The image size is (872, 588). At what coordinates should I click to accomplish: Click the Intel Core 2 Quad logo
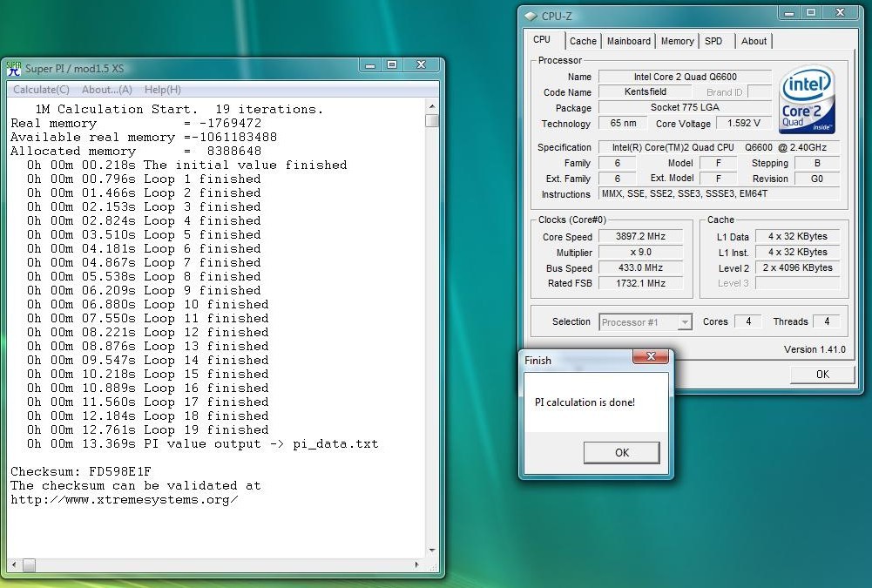click(x=807, y=100)
